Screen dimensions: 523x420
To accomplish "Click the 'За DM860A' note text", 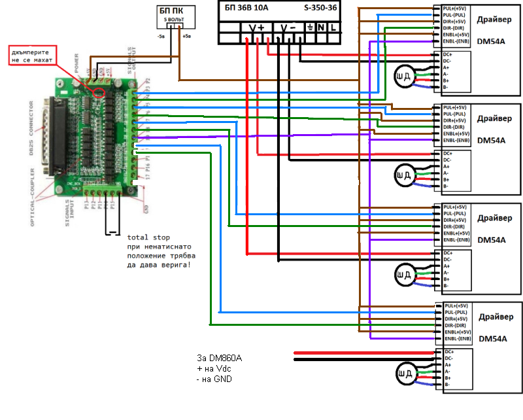I will click(219, 359).
